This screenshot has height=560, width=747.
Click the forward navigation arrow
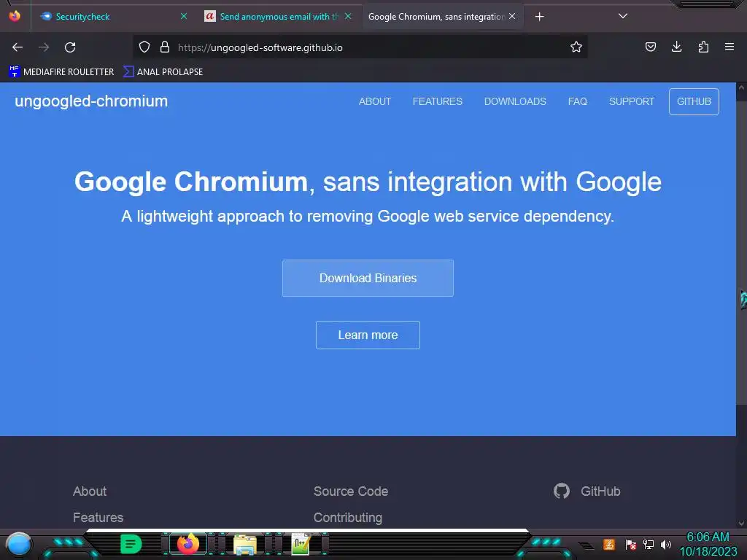[44, 47]
